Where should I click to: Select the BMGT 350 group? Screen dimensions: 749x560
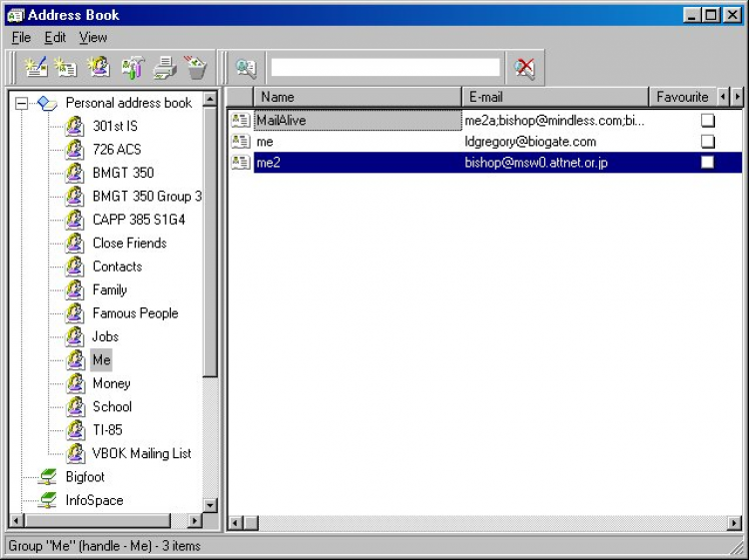pyautogui.click(x=123, y=173)
